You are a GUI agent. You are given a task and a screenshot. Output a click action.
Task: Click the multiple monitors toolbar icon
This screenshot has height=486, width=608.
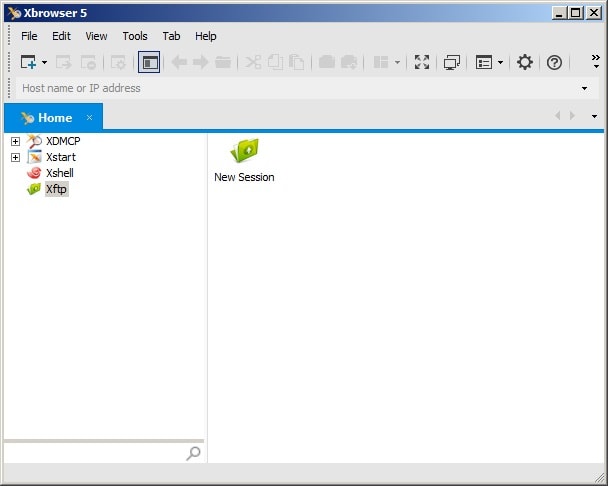[x=452, y=62]
